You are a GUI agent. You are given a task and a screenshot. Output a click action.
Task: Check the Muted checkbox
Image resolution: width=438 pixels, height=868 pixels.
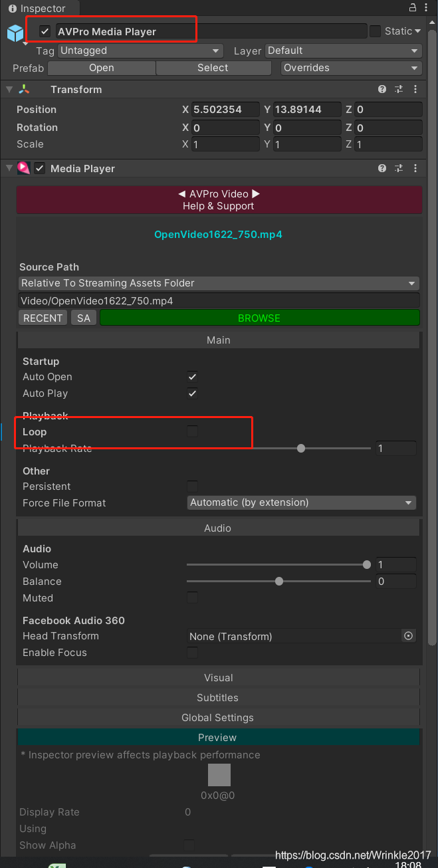192,598
